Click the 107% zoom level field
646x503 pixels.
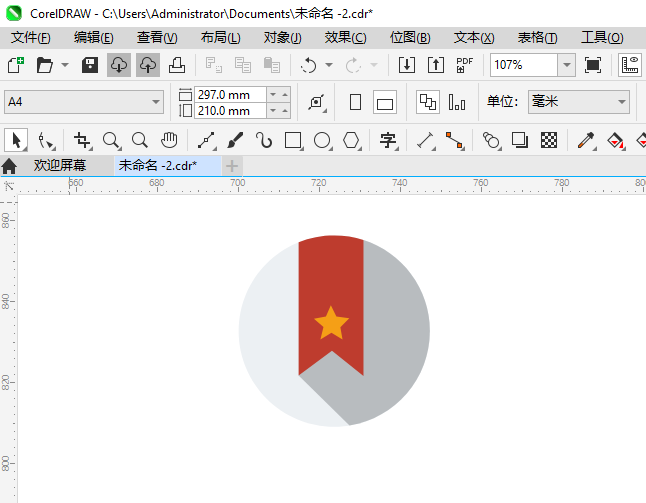pos(524,65)
